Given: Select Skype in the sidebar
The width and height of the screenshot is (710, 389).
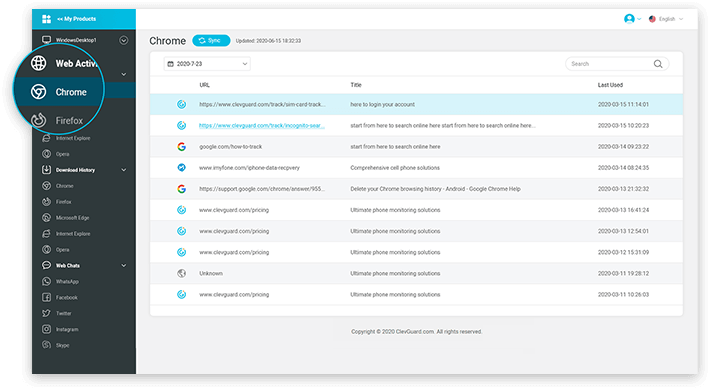Looking at the screenshot, I should click(x=62, y=345).
